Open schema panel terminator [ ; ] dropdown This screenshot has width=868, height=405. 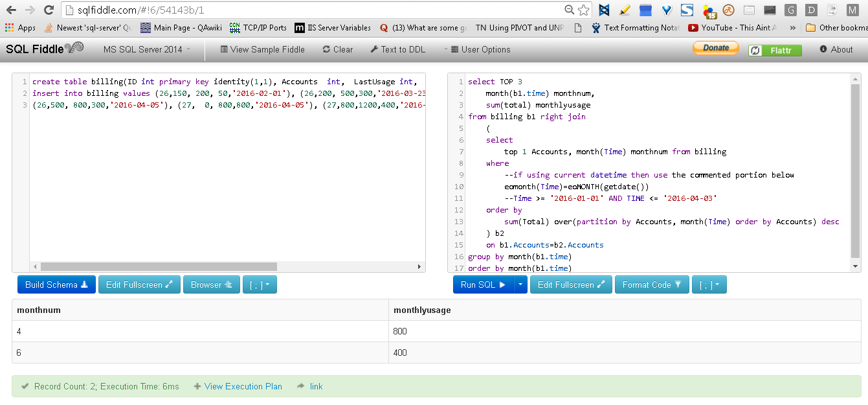pyautogui.click(x=260, y=284)
